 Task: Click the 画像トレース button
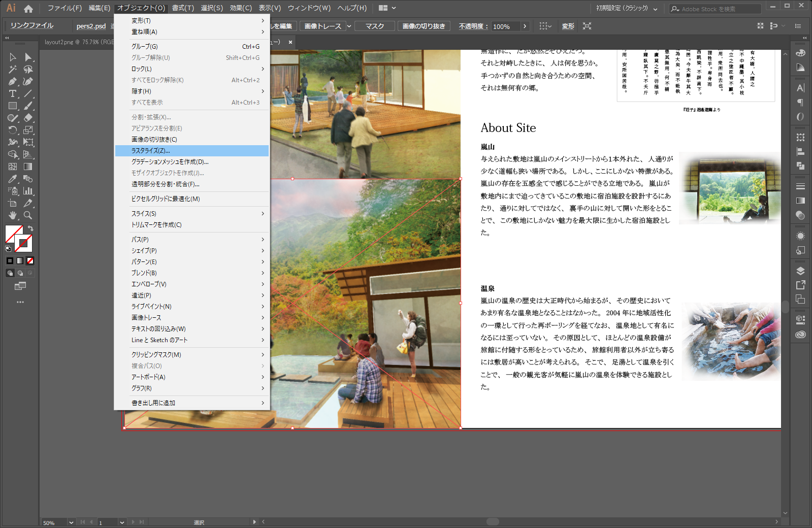click(x=323, y=26)
